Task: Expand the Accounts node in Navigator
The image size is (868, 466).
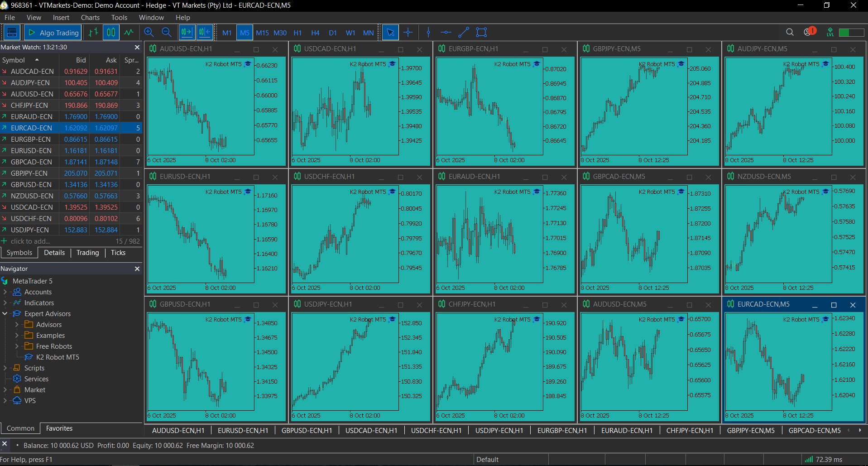Action: 5,292
